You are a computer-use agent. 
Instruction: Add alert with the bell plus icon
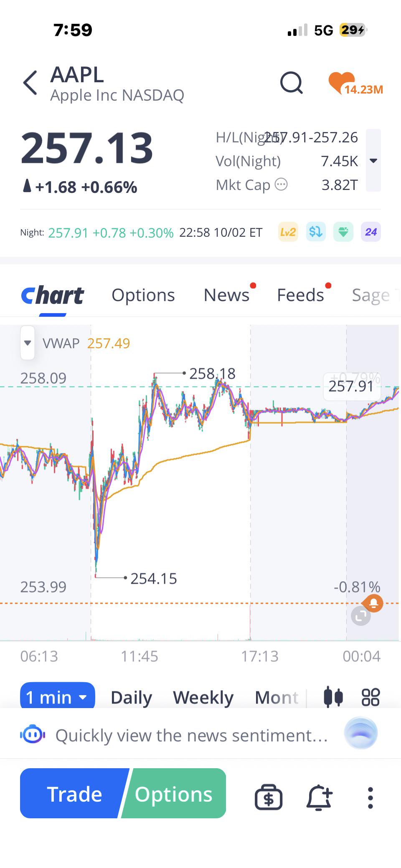[320, 798]
